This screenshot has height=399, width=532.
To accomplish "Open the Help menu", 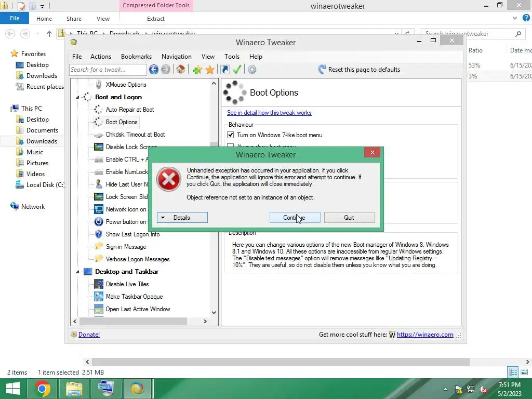I will coord(256,57).
